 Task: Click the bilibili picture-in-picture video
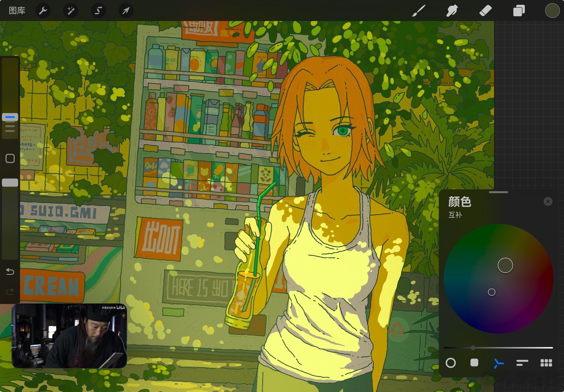point(69,336)
